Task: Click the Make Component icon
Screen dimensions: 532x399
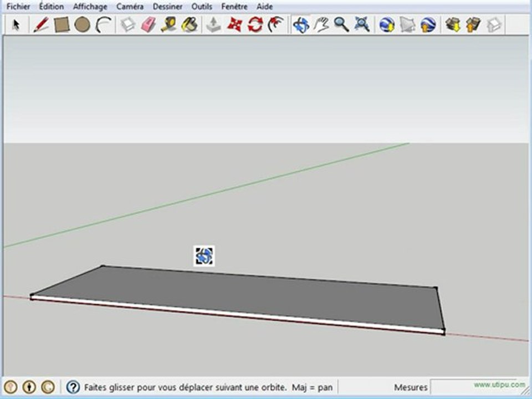Action: pyautogui.click(x=128, y=25)
